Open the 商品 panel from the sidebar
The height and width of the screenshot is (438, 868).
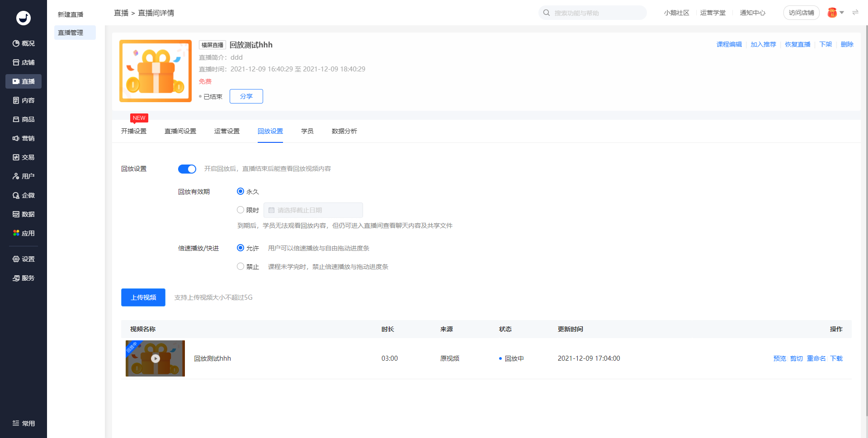tap(24, 119)
